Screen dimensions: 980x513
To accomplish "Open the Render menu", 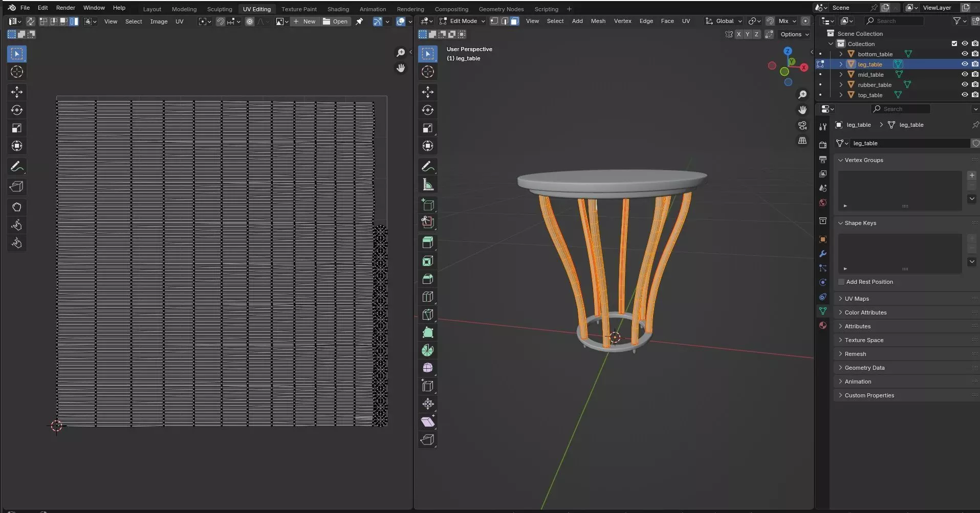I will pyautogui.click(x=66, y=8).
